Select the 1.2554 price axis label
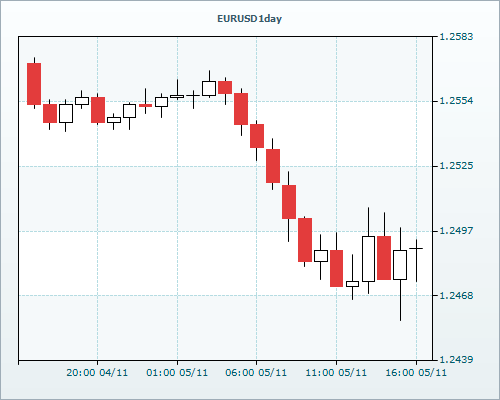This screenshot has width=500, height=400. click(x=456, y=101)
